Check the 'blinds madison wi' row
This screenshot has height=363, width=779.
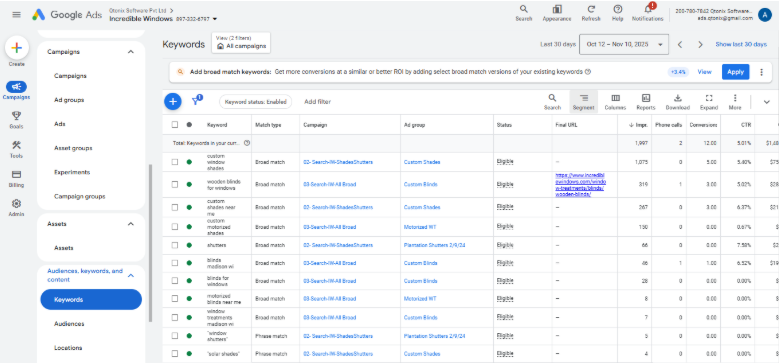[x=174, y=263]
